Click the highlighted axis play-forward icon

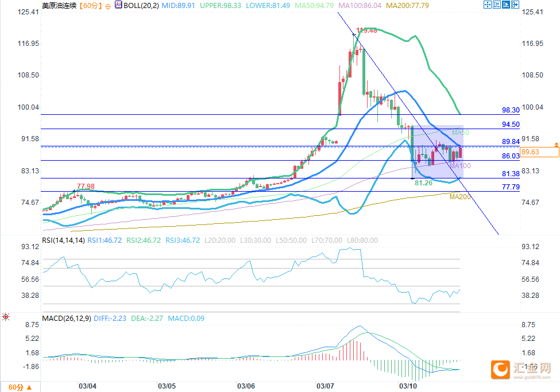tap(505, 5)
